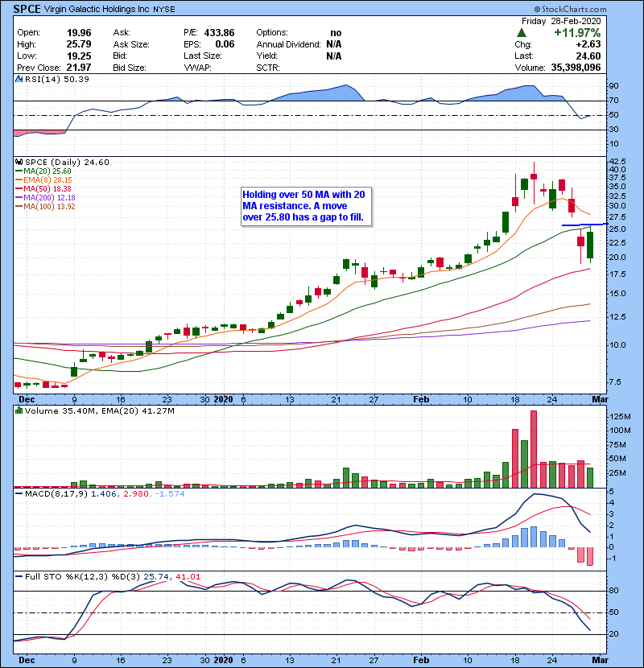Click the MA(20) 25.60 legend entry
Image resolution: width=644 pixels, height=668 pixels.
click(43, 171)
